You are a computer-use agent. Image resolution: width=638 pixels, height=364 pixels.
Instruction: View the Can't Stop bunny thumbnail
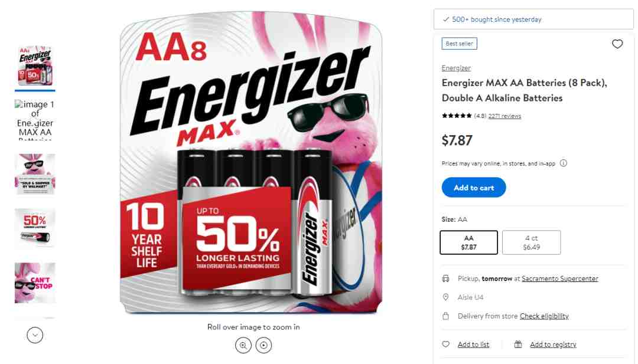tap(35, 283)
